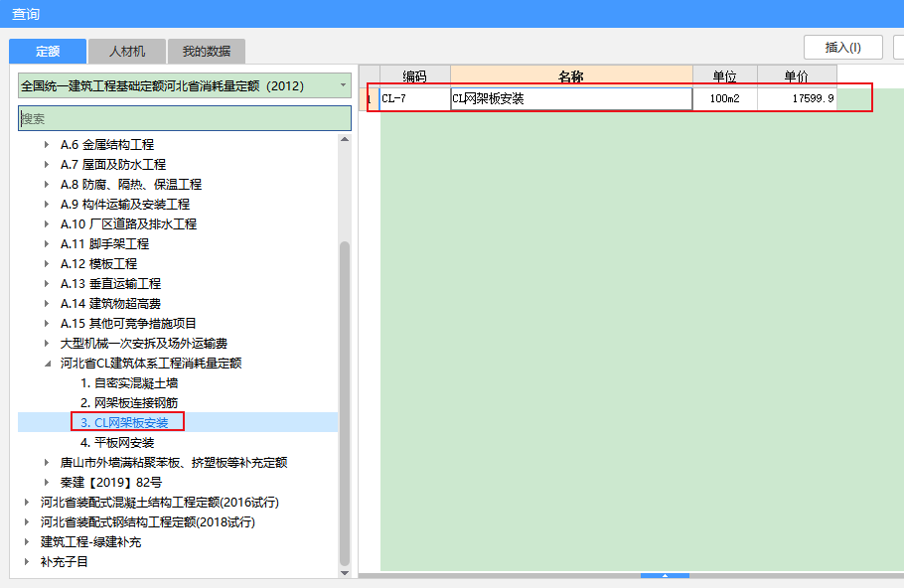Expand the 补充子目 tree node
Viewport: 904px width, 588px height.
[x=27, y=562]
